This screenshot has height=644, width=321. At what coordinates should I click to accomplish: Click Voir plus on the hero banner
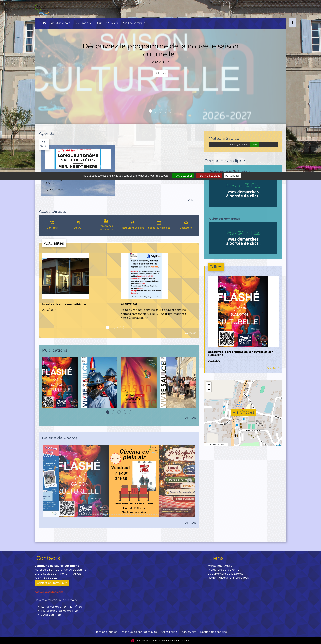(160, 73)
